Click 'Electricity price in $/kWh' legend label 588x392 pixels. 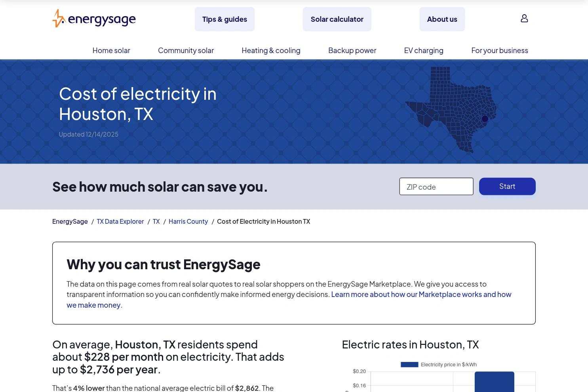[449, 365]
